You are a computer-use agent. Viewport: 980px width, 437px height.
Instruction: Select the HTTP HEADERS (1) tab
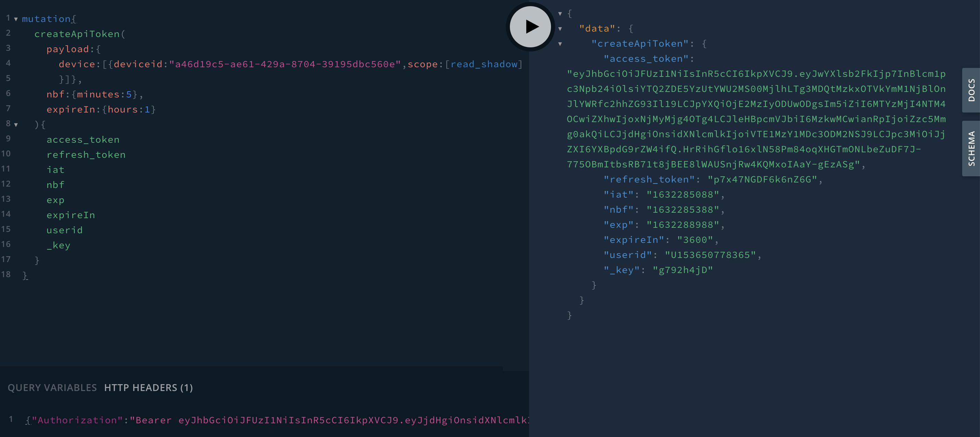[x=148, y=388]
